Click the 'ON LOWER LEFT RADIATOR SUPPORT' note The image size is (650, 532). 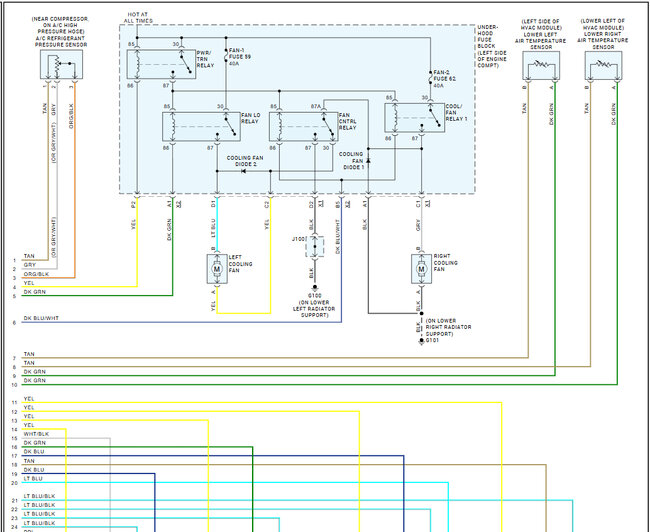(314, 309)
